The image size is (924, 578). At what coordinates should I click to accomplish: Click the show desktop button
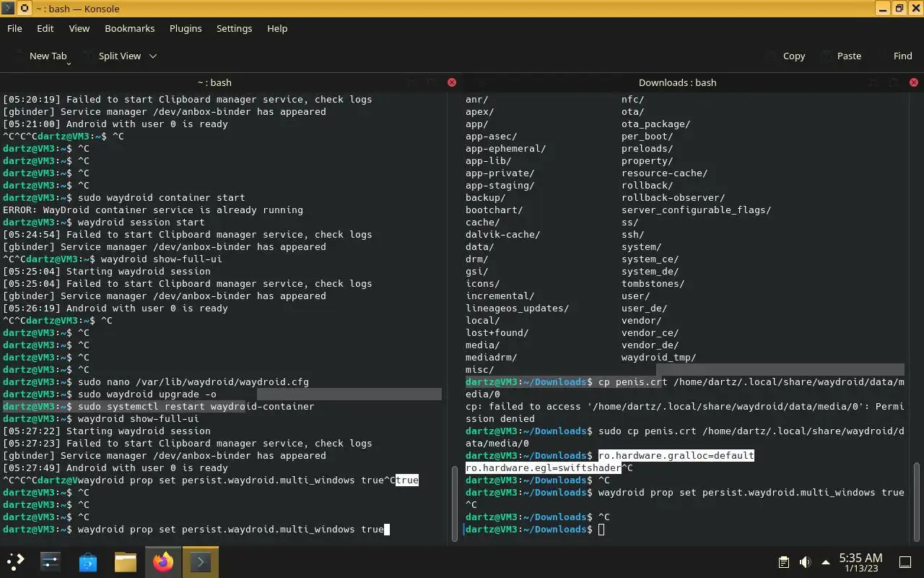tap(905, 562)
